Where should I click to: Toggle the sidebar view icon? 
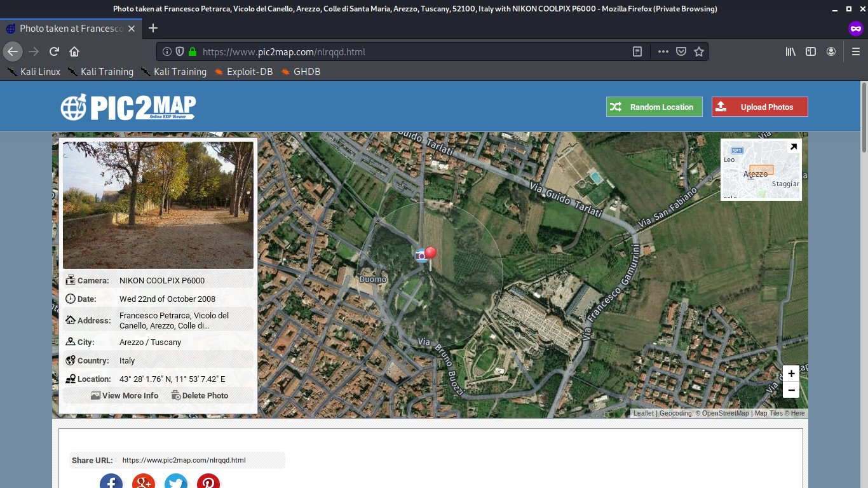click(x=811, y=52)
